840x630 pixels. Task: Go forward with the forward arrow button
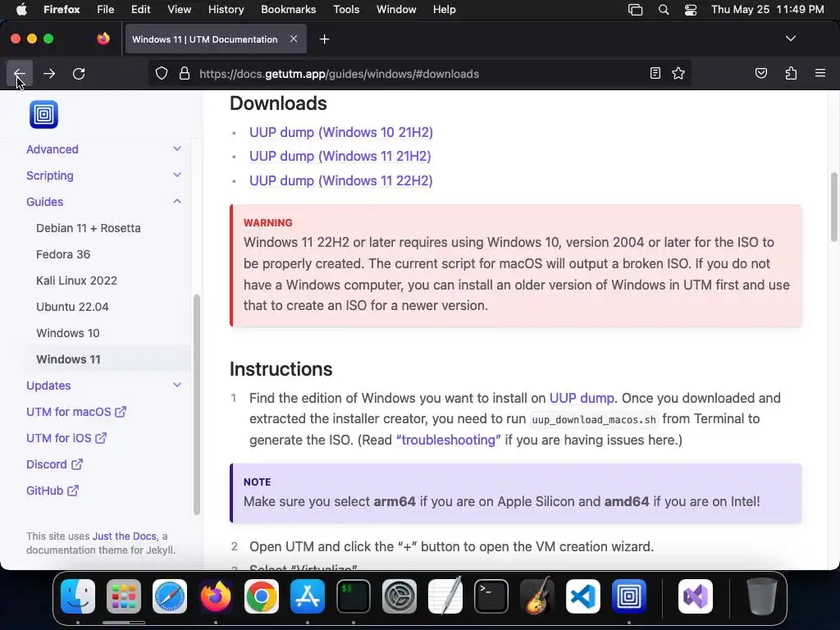tap(48, 73)
